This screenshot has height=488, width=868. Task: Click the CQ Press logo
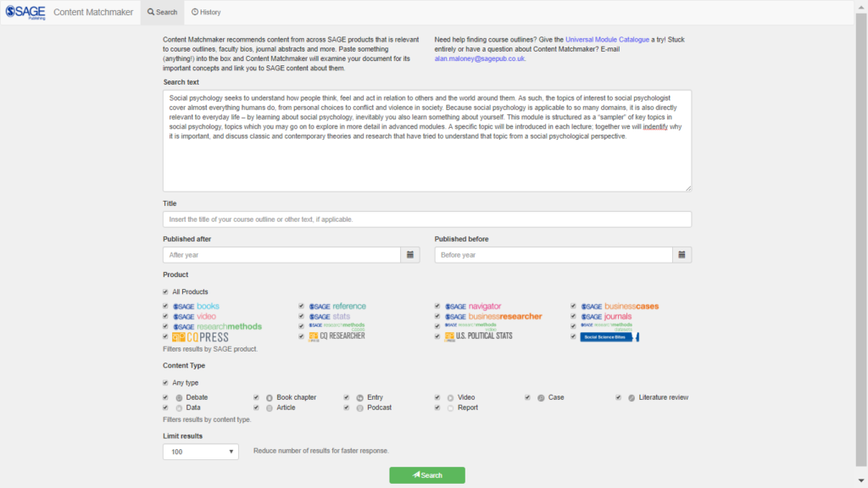pyautogui.click(x=200, y=337)
